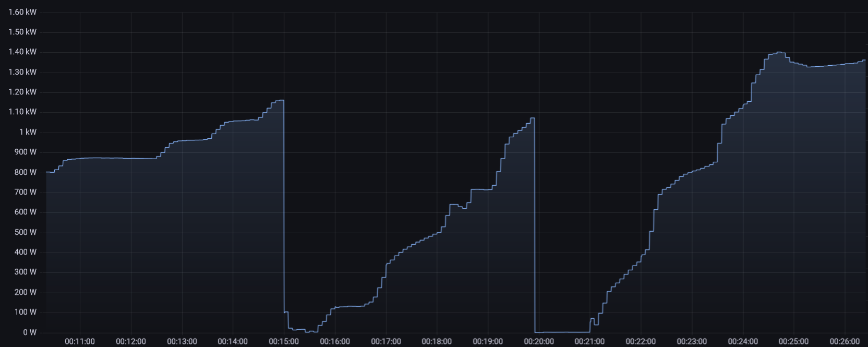Click the 300 W y-axis label
868x347 pixels.
point(26,272)
